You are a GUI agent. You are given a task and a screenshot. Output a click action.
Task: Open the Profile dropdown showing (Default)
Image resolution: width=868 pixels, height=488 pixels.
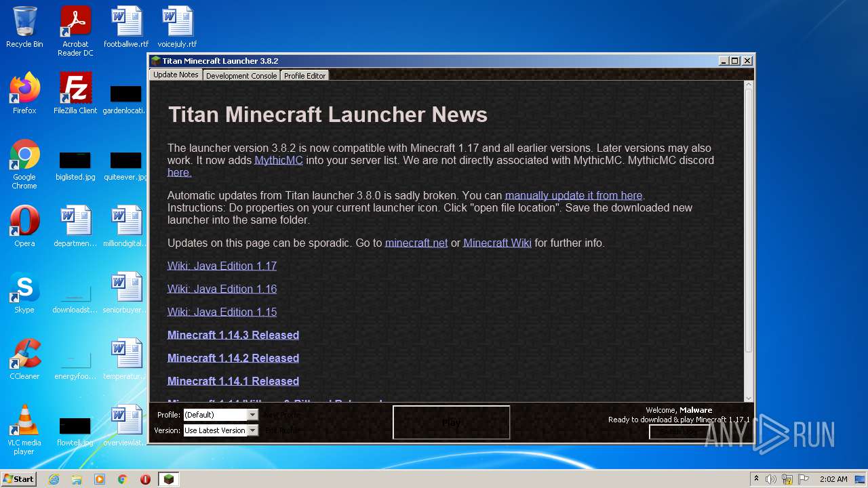click(x=221, y=415)
